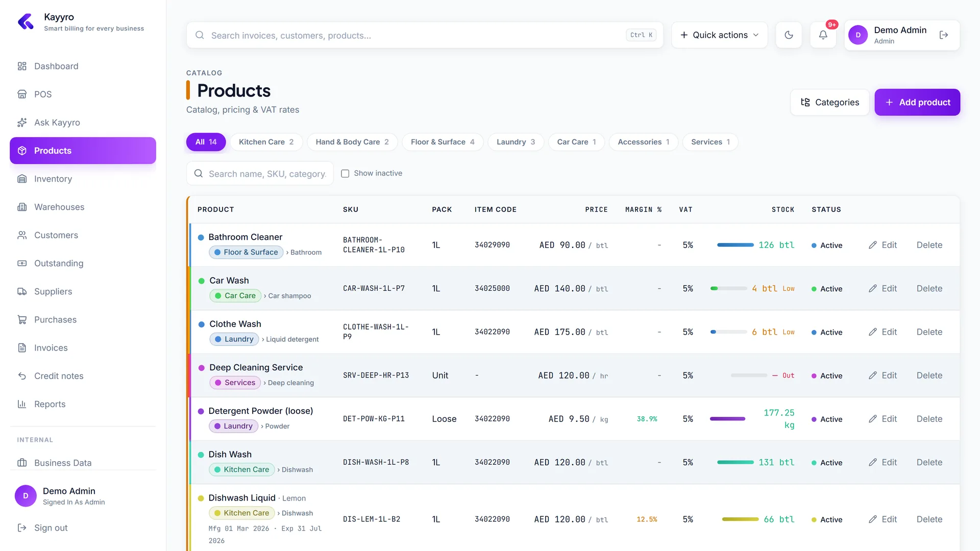Focus the global search invoices field
Image resolution: width=980 pixels, height=551 pixels.
(425, 35)
